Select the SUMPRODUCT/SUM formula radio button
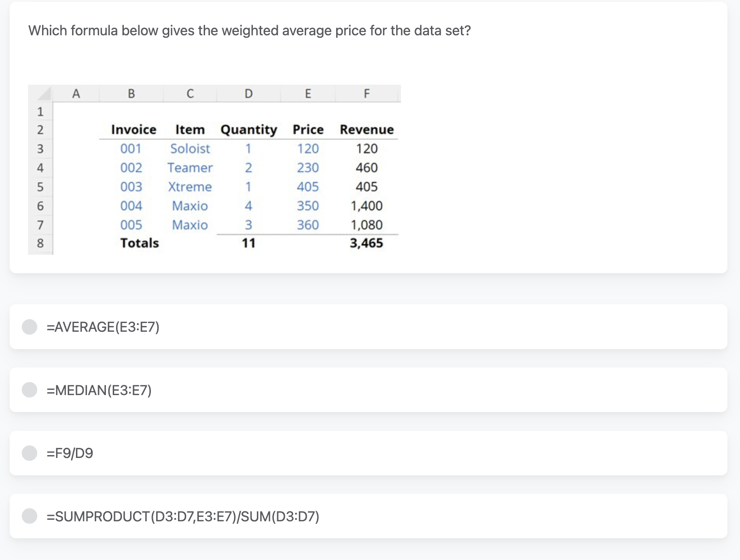The height and width of the screenshot is (560, 740). click(x=30, y=516)
